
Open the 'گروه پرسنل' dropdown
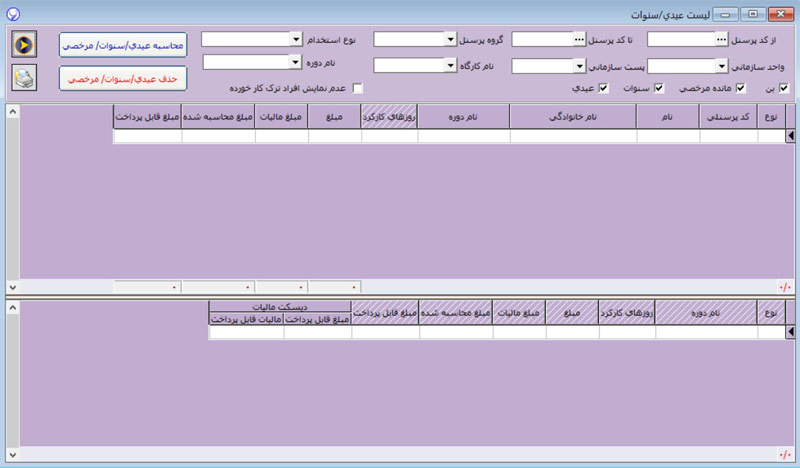coord(450,39)
